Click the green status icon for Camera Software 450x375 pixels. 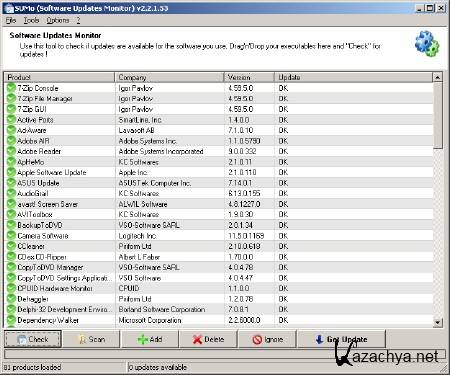[x=11, y=236]
